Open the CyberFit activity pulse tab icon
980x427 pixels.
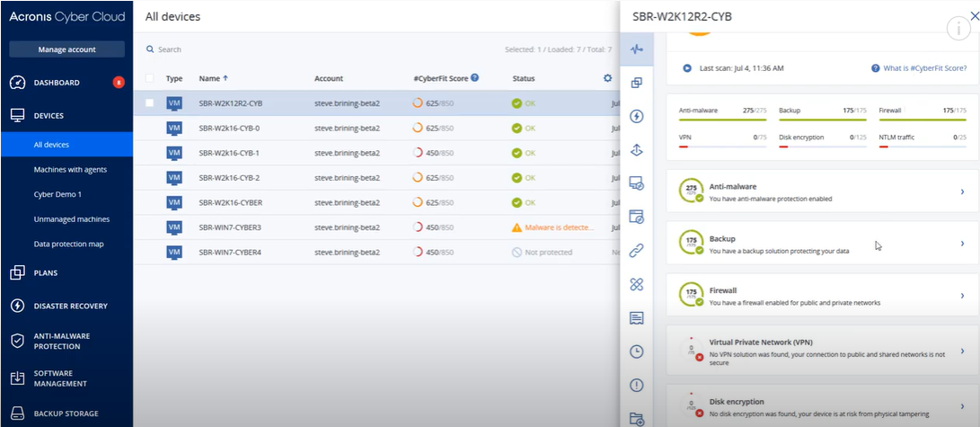[x=636, y=49]
